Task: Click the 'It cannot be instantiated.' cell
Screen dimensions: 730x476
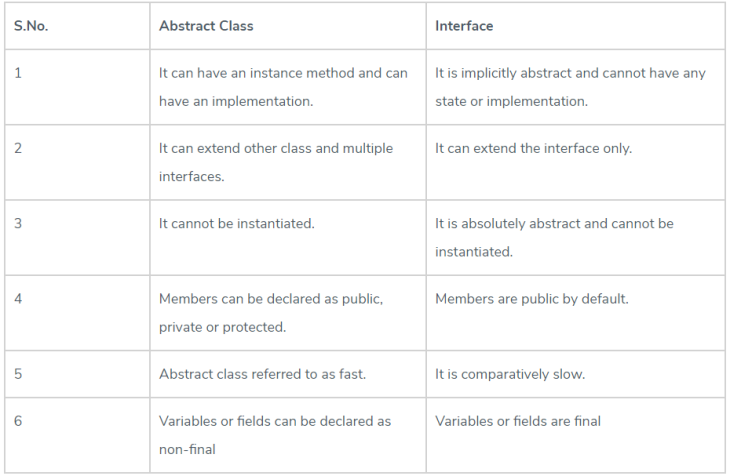Action: 237,223
